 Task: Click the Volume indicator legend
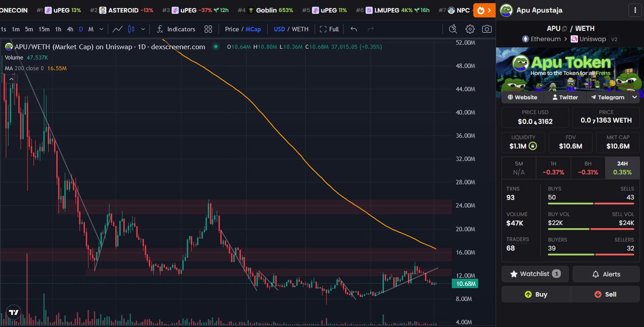click(26, 57)
